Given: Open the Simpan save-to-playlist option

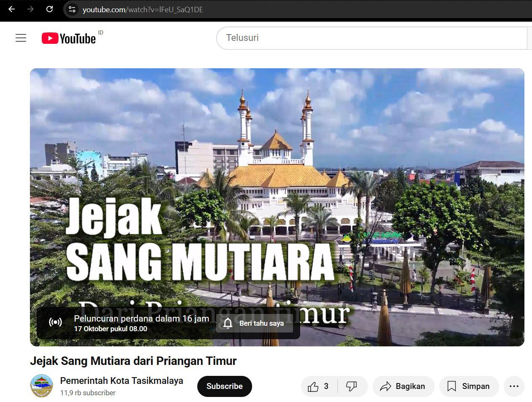Looking at the screenshot, I should tap(469, 386).
